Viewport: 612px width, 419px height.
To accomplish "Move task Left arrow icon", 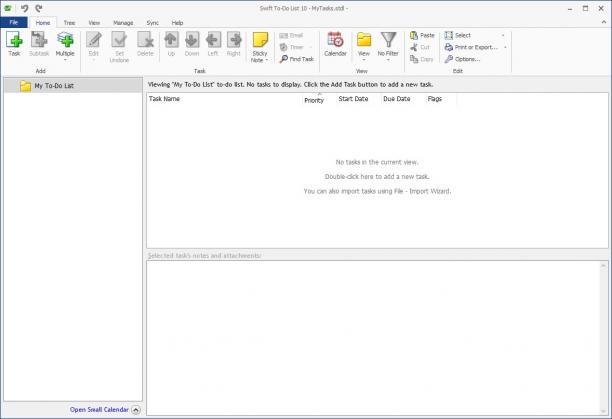I will point(213,40).
